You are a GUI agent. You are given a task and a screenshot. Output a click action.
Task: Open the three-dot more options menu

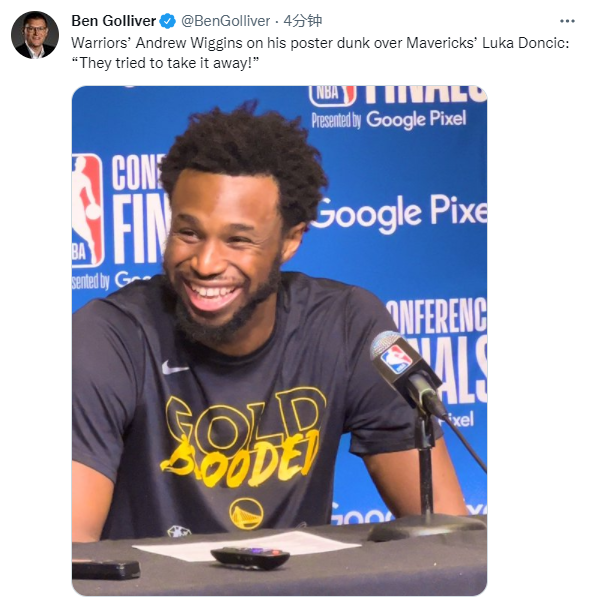(x=567, y=21)
